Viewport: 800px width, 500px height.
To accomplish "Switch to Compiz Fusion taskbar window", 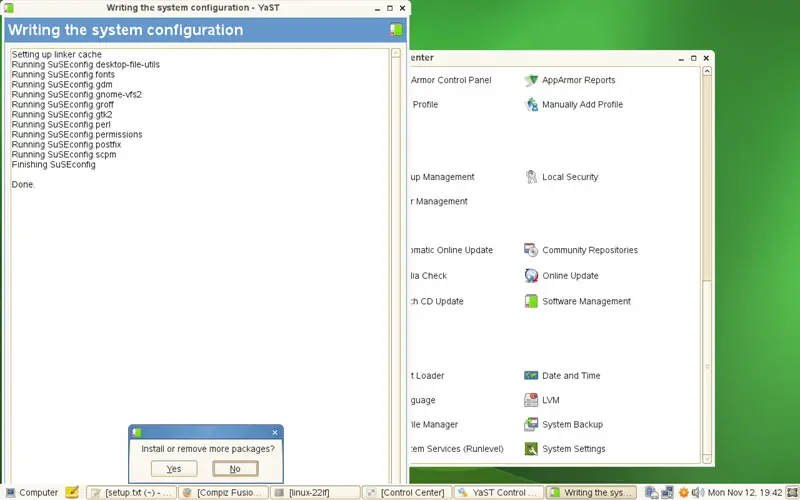I will pyautogui.click(x=223, y=492).
